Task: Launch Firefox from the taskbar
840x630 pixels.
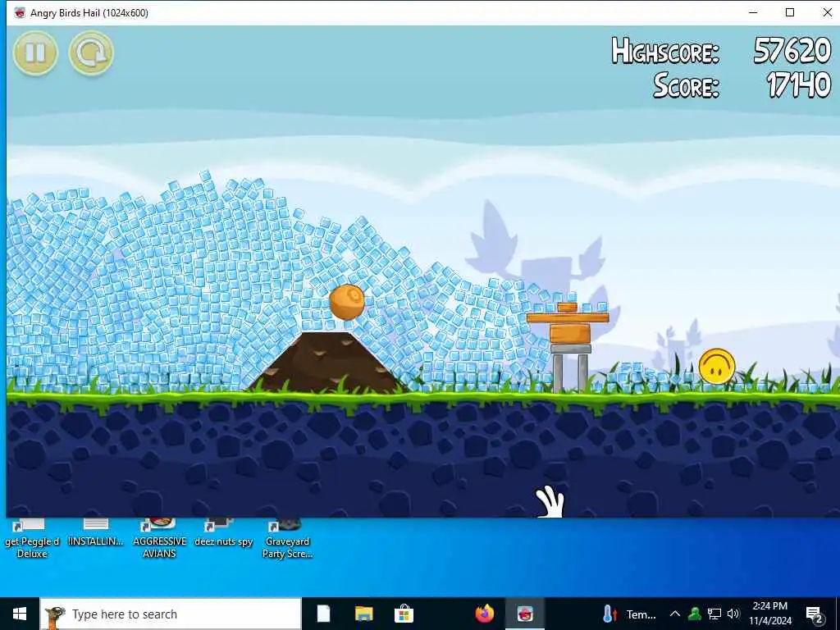Action: pyautogui.click(x=484, y=614)
